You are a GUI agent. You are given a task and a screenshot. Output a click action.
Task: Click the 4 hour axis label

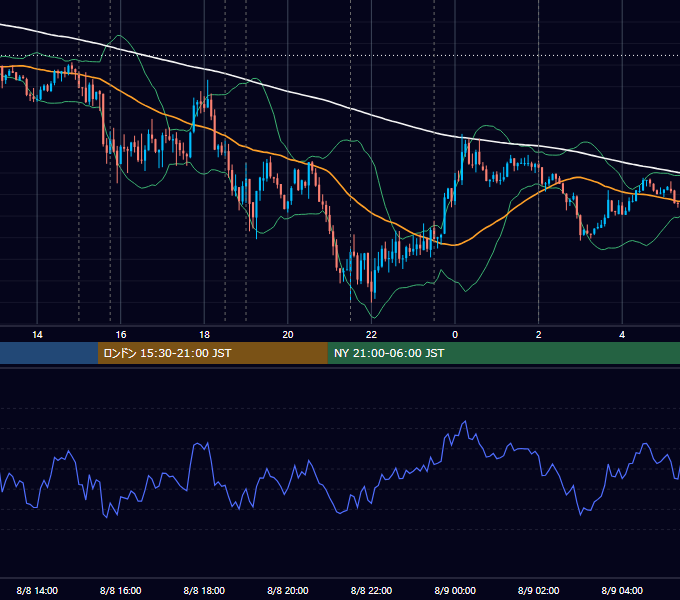[x=622, y=335]
